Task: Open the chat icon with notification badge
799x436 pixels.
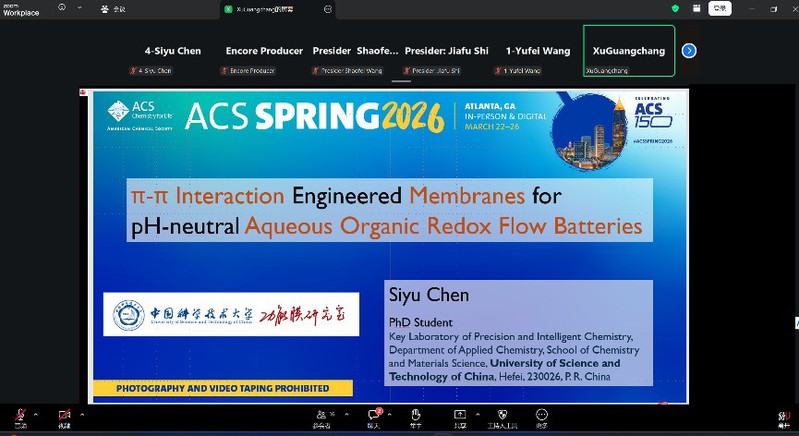Action: pos(374,414)
